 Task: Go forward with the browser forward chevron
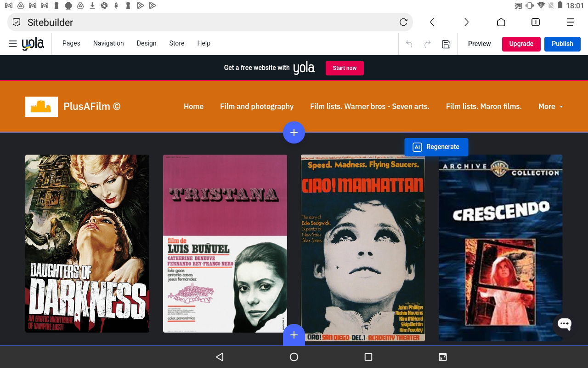click(x=466, y=22)
